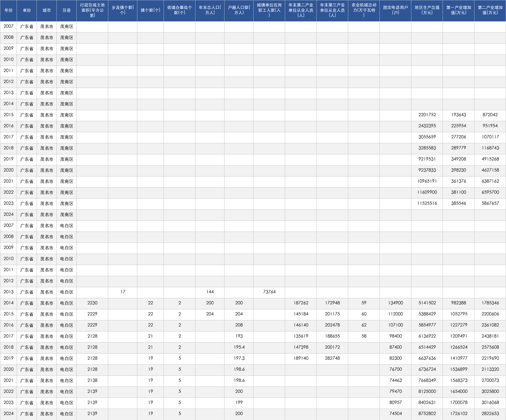Click the first 茂南区 cell in 2007 row
Image resolution: width=506 pixels, height=420 pixels.
pyautogui.click(x=67, y=27)
